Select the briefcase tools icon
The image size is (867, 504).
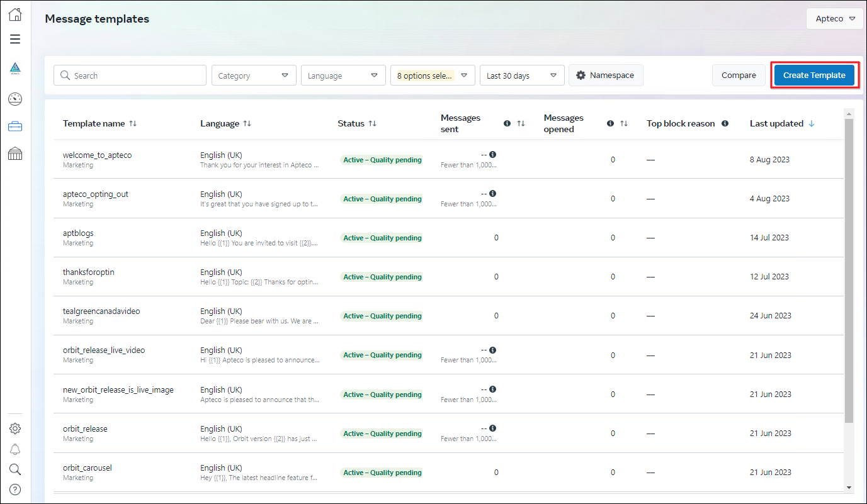pos(15,126)
